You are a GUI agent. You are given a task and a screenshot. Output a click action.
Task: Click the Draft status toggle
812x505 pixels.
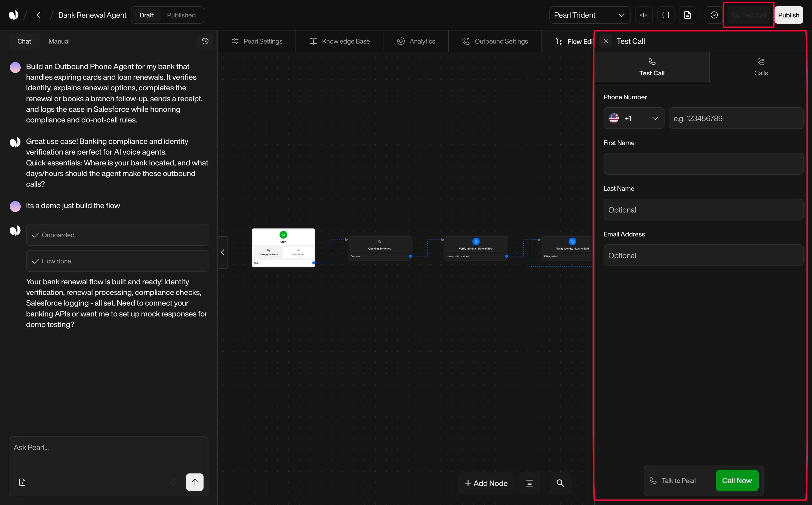146,15
